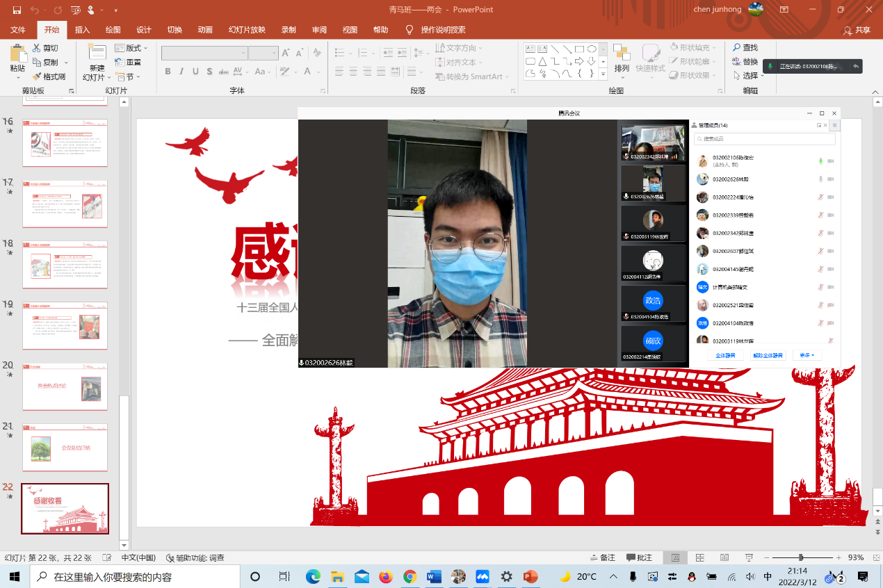
Task: Open the font size combo box
Action: [264, 53]
